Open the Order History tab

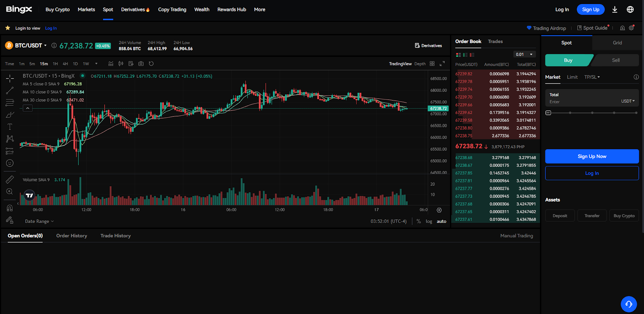point(72,236)
